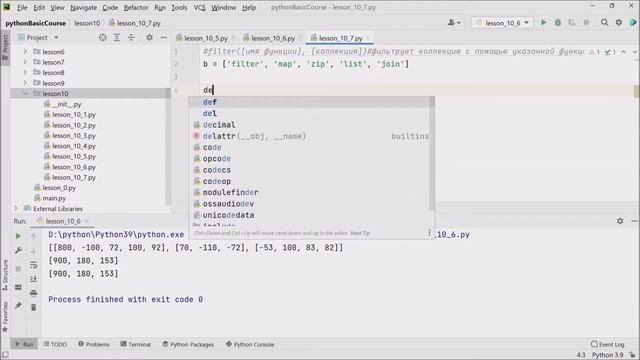
Task: Click scroll to end icon in Run output
Action: 33,279
